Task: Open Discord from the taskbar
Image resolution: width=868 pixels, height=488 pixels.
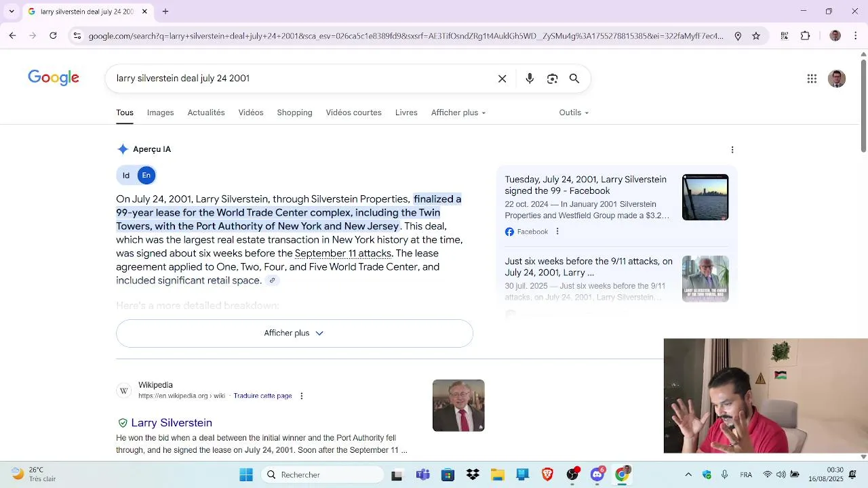Action: 597,474
